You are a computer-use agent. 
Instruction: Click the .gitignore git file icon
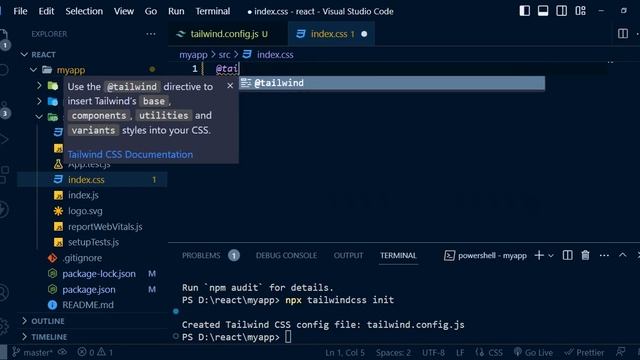52,258
